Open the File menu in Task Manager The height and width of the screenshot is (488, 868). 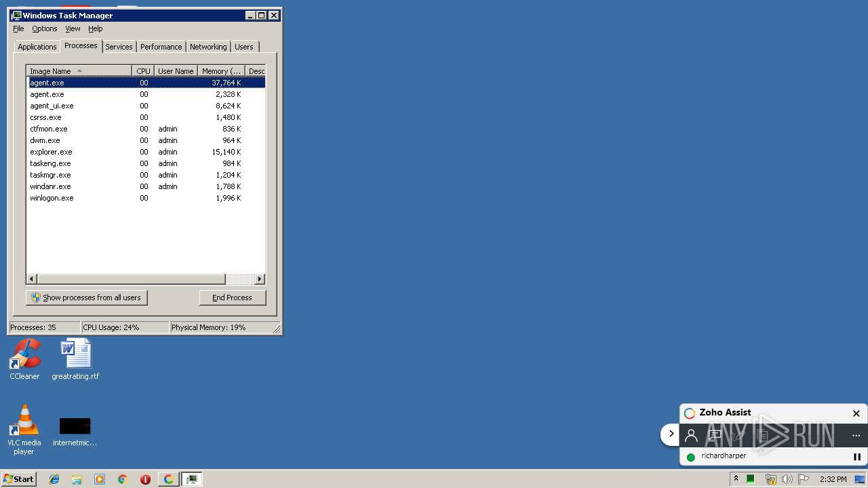(x=18, y=28)
